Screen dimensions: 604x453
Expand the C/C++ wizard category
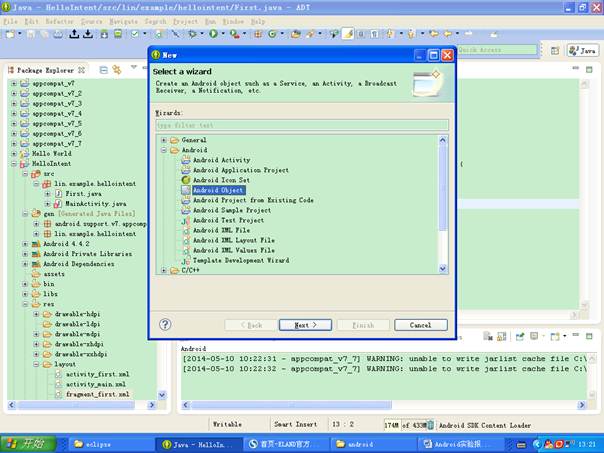pyautogui.click(x=164, y=270)
